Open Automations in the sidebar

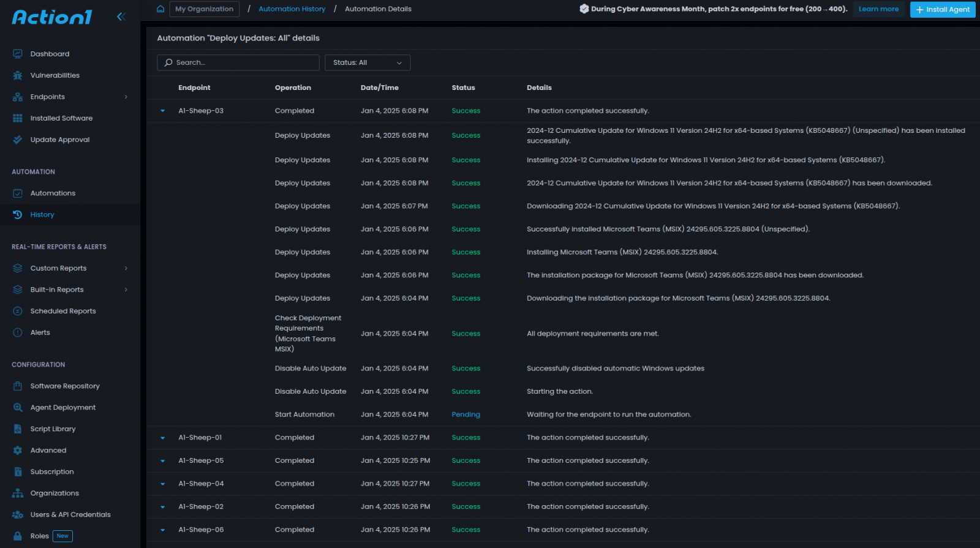[53, 193]
